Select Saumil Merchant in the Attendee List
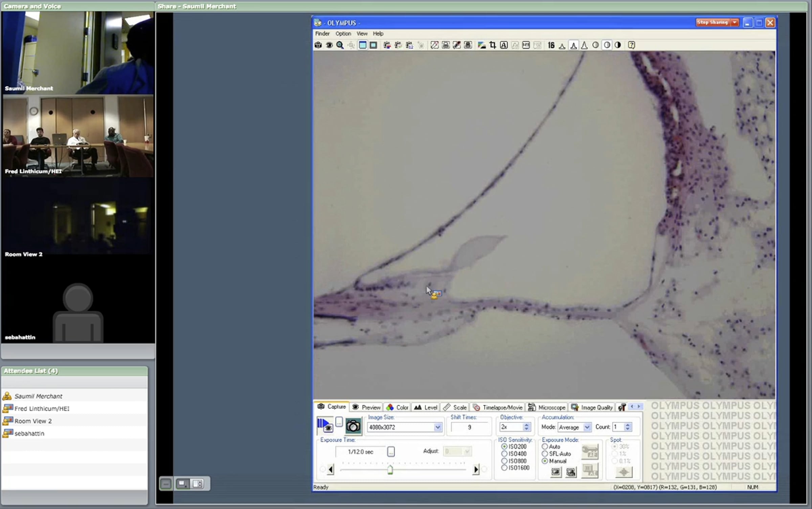 [74, 396]
